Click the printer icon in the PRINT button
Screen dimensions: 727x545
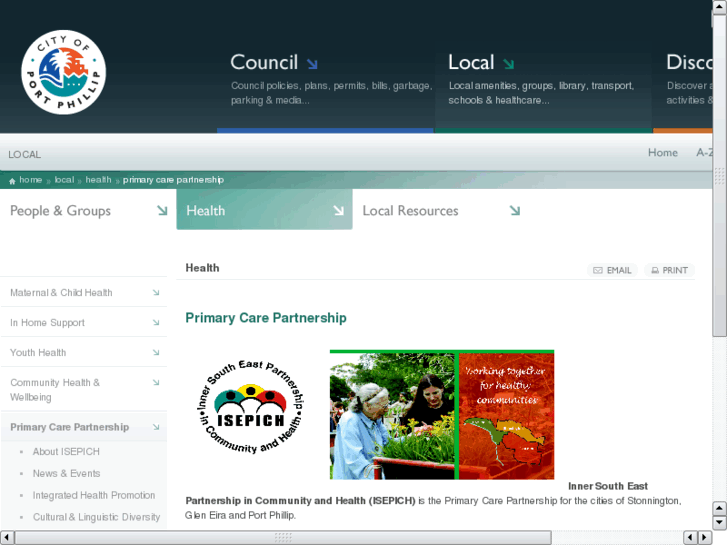click(655, 270)
